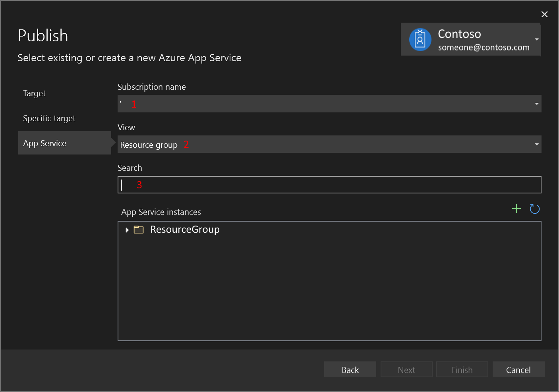This screenshot has height=392, width=559.
Task: Select the Target step
Action: [x=34, y=93]
